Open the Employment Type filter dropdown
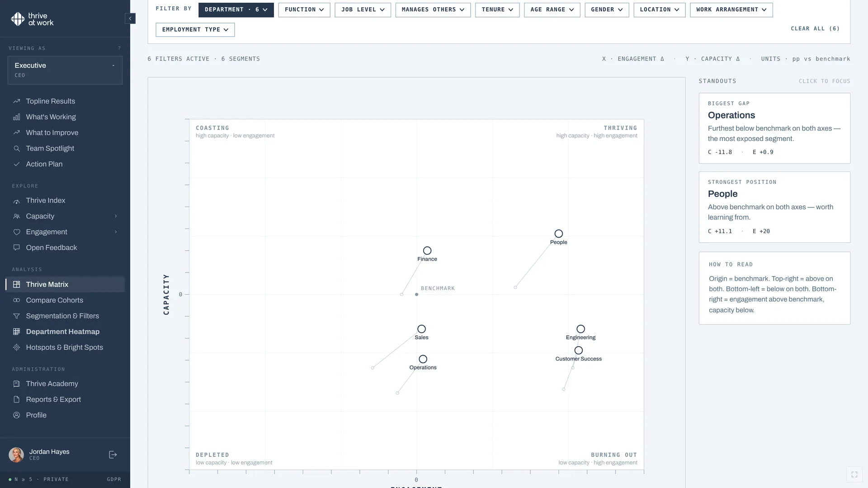Screen dimensions: 868x488 195,29
